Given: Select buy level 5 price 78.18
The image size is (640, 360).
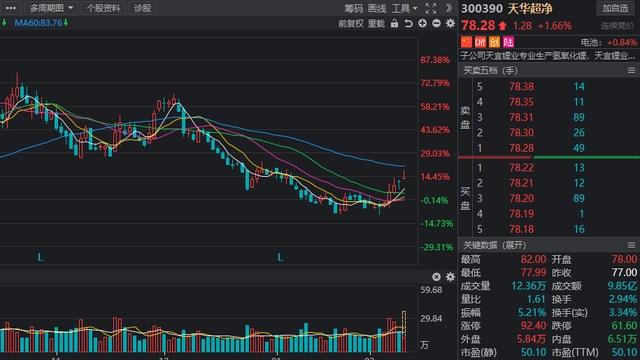Looking at the screenshot, I should coord(521,229).
